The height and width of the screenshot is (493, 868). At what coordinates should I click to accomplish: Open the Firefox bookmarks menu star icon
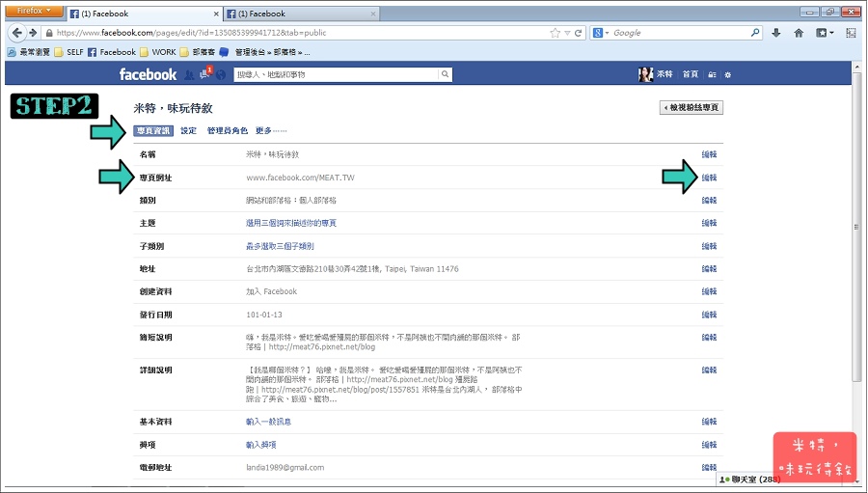pyautogui.click(x=825, y=33)
